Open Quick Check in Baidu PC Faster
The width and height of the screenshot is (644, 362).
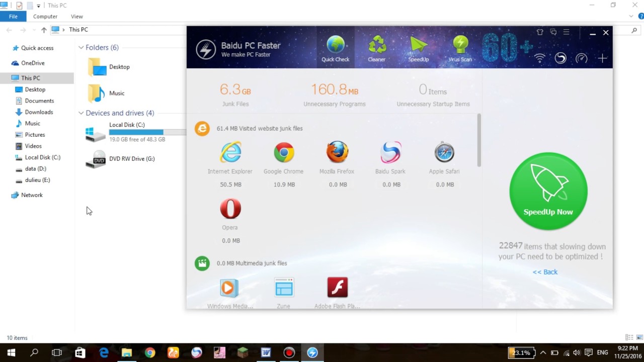pyautogui.click(x=336, y=49)
